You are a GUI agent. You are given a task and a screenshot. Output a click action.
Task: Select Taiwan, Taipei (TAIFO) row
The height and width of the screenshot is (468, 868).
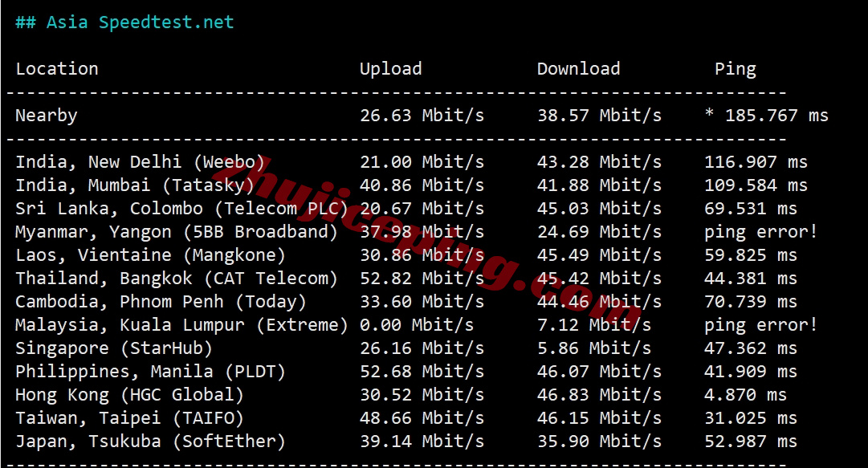point(406,417)
